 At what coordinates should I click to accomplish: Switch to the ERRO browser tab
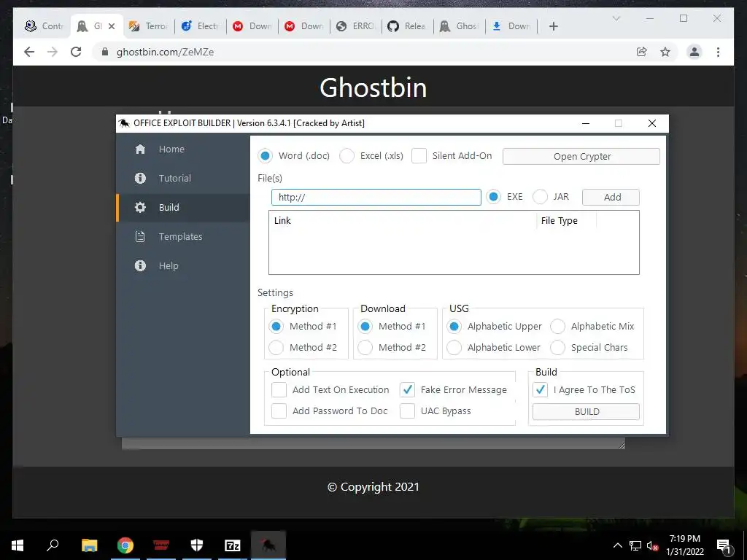coord(356,26)
